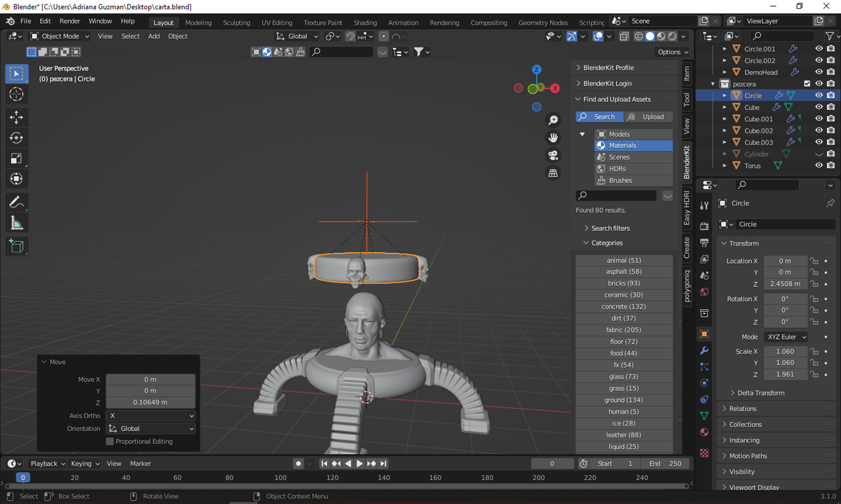Screen dimensions: 841x504
Task: Select the Cursor tool in the toolbar
Action: 16,94
